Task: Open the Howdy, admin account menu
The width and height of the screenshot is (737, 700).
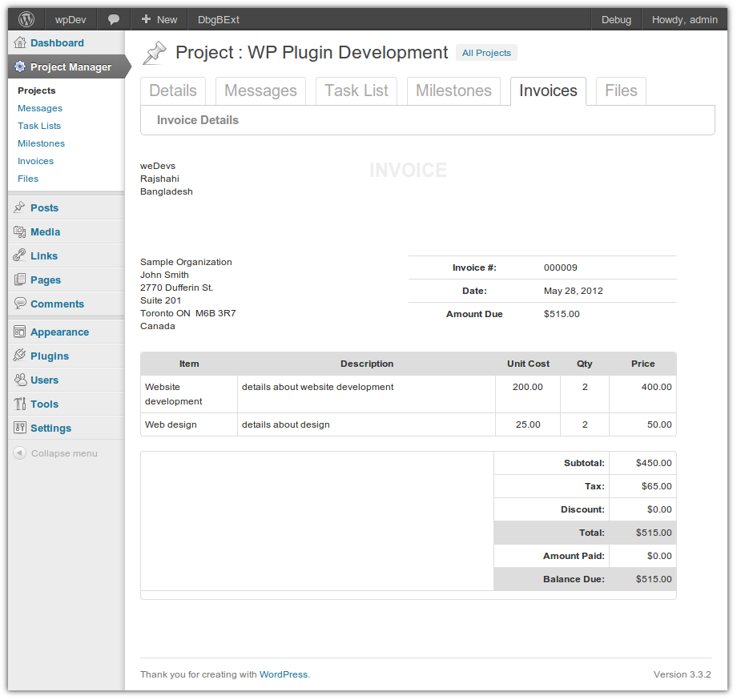Action: pyautogui.click(x=684, y=19)
